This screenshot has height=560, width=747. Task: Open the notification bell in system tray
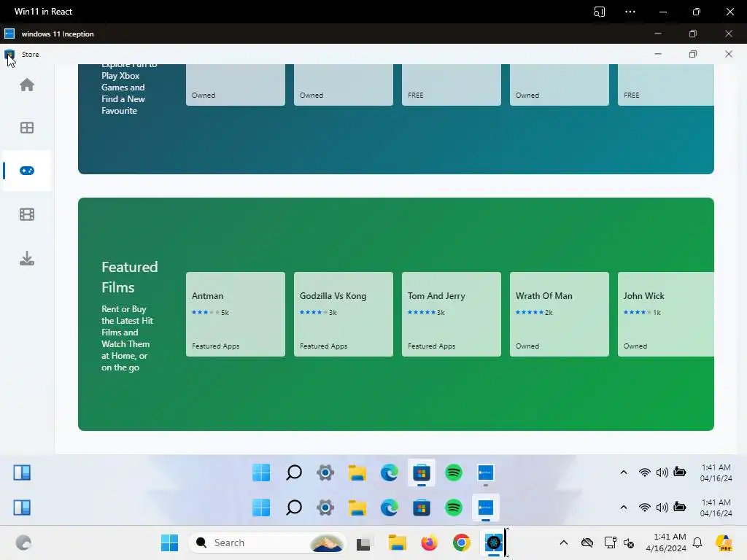point(697,542)
